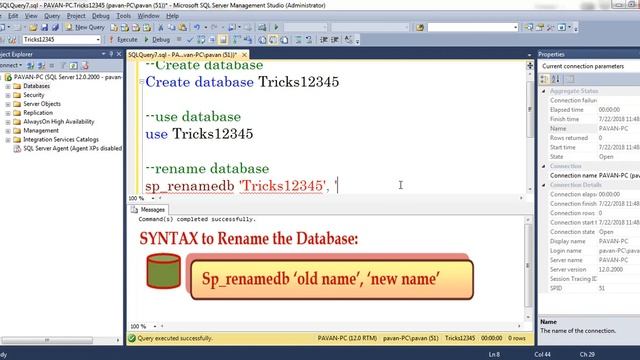Collapse the Aggregate Status property group
The width and height of the screenshot is (640, 360).
(544, 91)
